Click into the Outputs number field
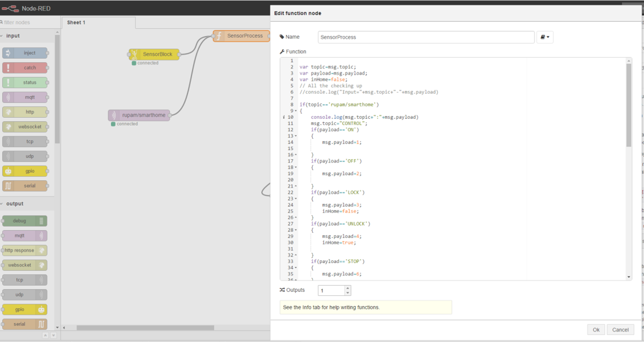Viewport: 644px width, 342px height. point(331,290)
